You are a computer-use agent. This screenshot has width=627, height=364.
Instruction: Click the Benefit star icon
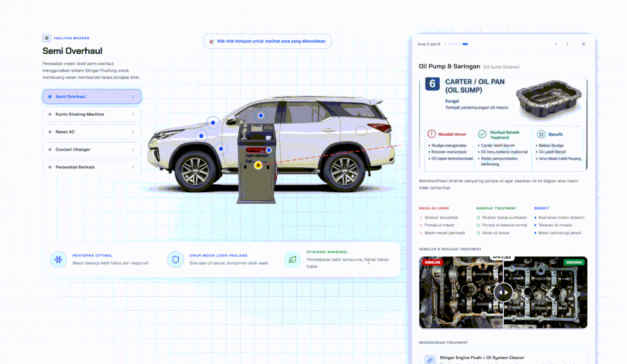[541, 134]
